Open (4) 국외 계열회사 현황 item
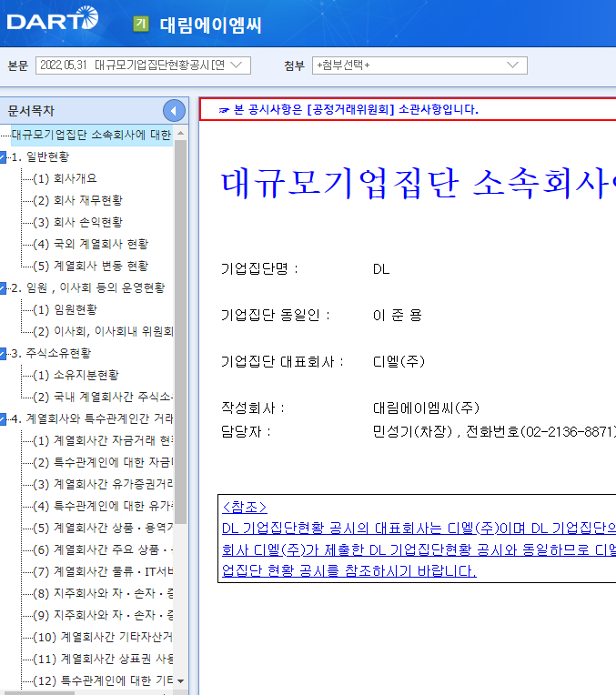The width and height of the screenshot is (616, 695). [90, 244]
